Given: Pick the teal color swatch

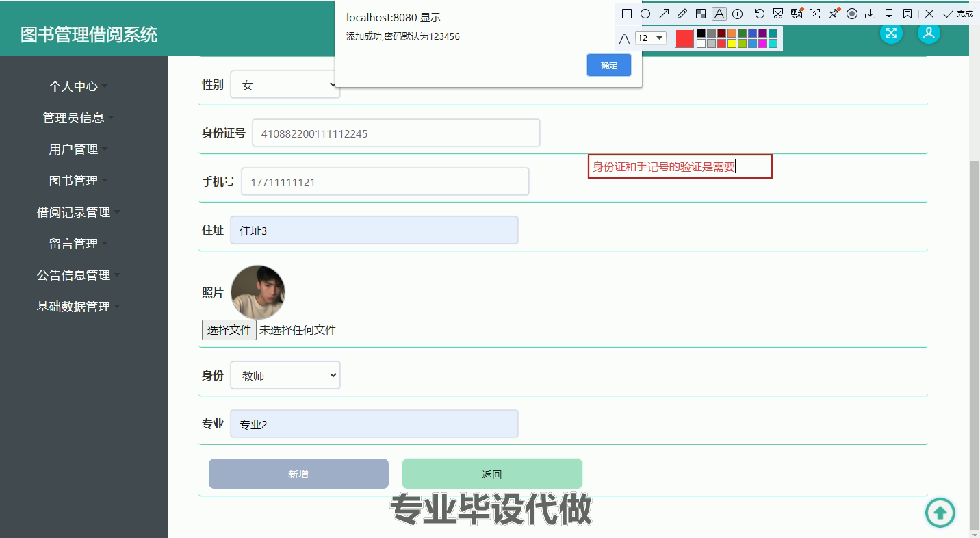Looking at the screenshot, I should click(x=773, y=33).
